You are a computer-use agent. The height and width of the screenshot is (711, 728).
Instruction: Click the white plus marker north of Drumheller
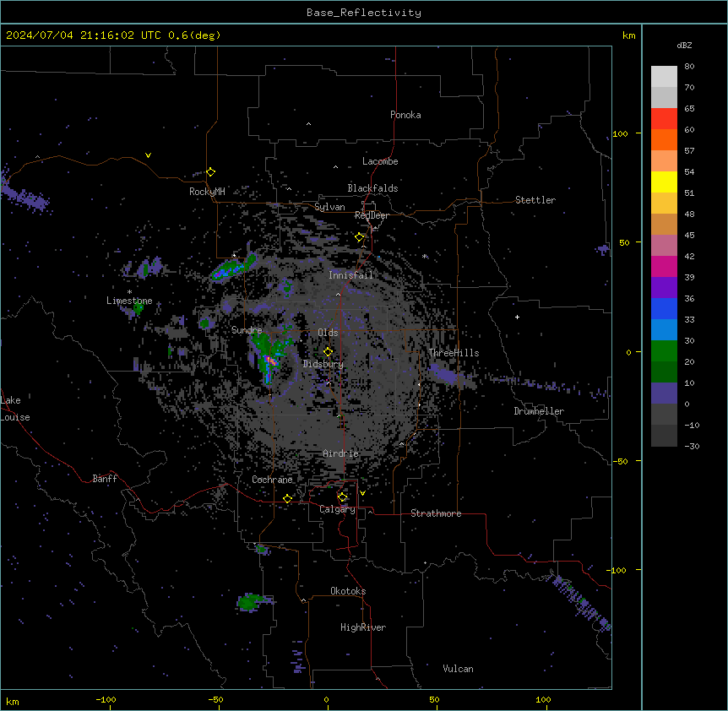pyautogui.click(x=517, y=317)
